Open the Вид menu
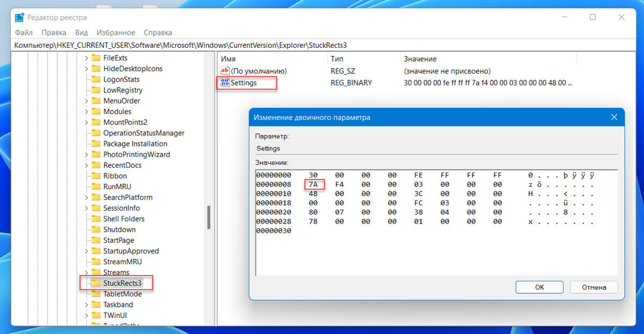Screen dimensions: 644x334 tap(82, 33)
